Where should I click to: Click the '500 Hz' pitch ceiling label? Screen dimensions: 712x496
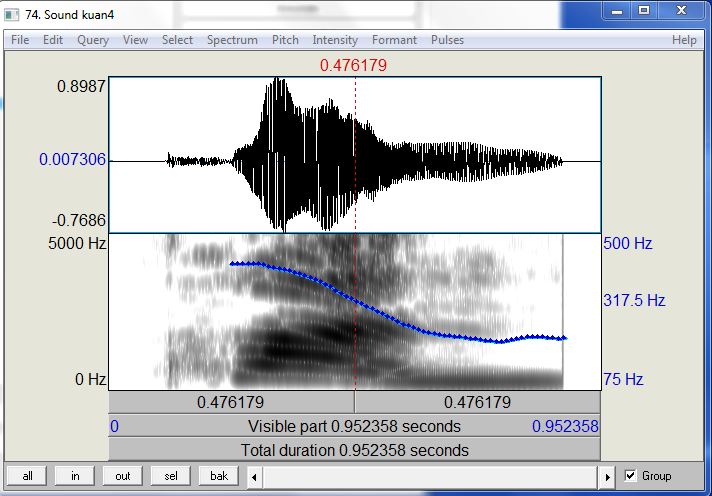[x=628, y=243]
